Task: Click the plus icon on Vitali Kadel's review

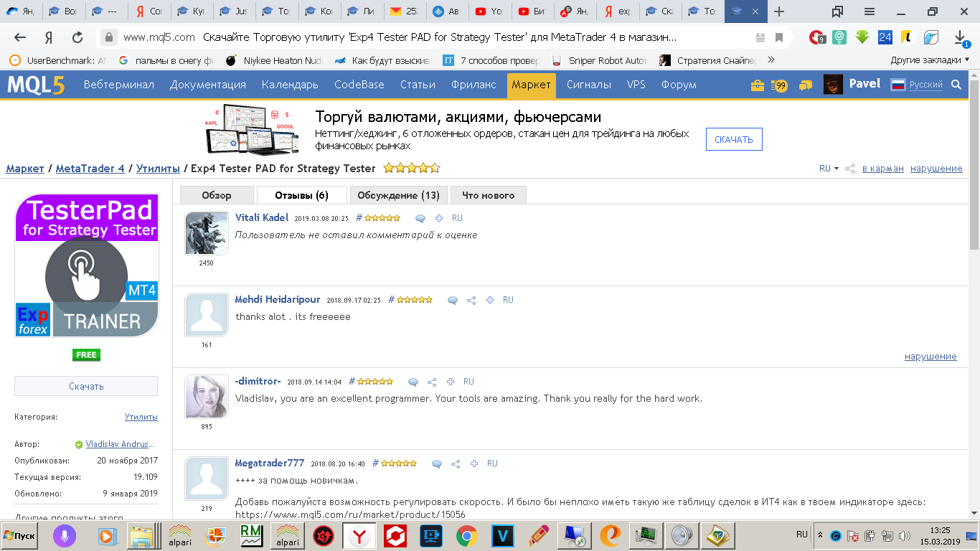Action: [439, 218]
